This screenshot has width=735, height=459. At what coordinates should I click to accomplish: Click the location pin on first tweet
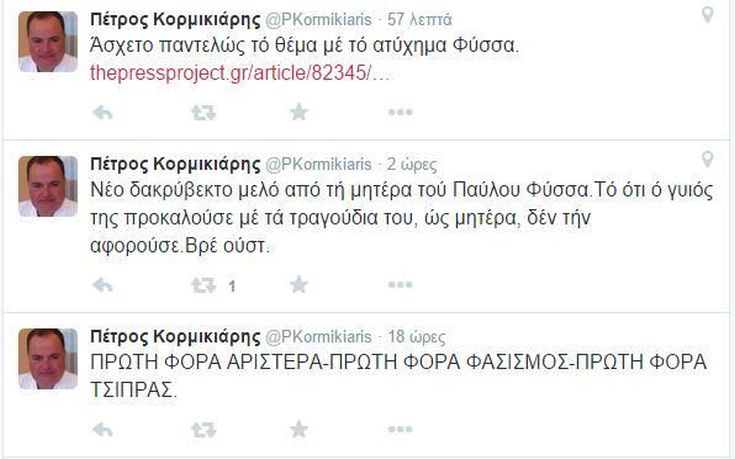tap(707, 15)
